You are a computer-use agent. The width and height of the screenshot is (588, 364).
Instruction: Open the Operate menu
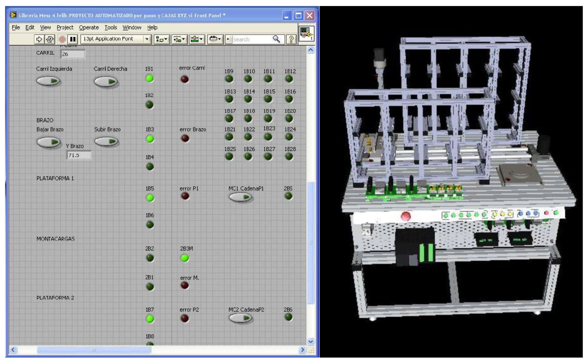tap(89, 27)
